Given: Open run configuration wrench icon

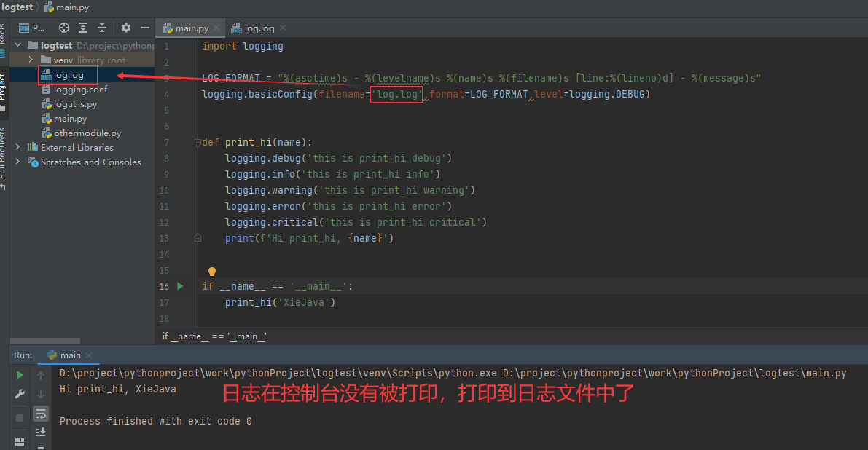Looking at the screenshot, I should tap(20, 394).
